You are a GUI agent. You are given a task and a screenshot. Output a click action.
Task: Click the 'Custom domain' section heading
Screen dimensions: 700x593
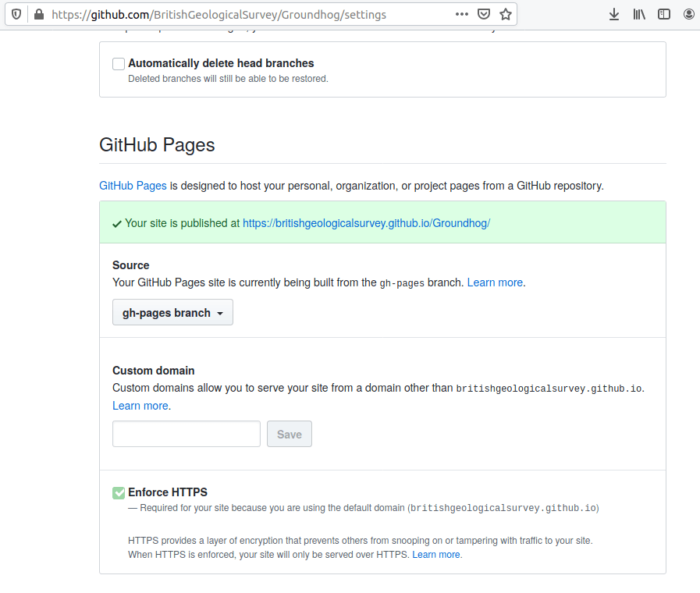(153, 371)
